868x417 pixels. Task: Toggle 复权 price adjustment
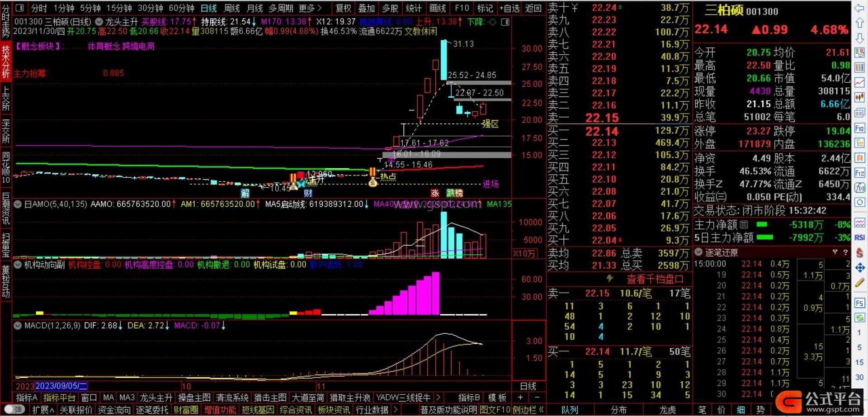344,8
